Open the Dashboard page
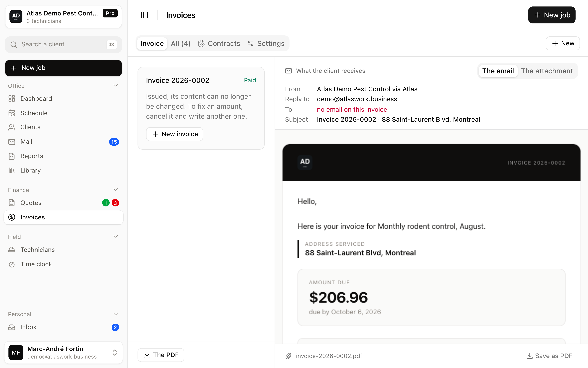This screenshot has width=588, height=368. point(63,99)
